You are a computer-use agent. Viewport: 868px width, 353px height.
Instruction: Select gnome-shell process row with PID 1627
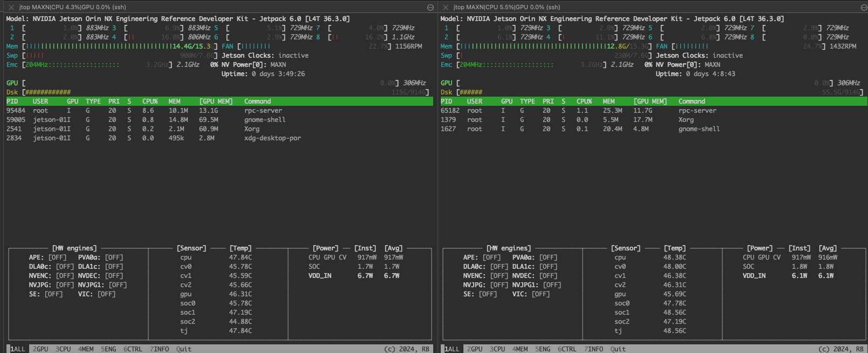coord(653,129)
